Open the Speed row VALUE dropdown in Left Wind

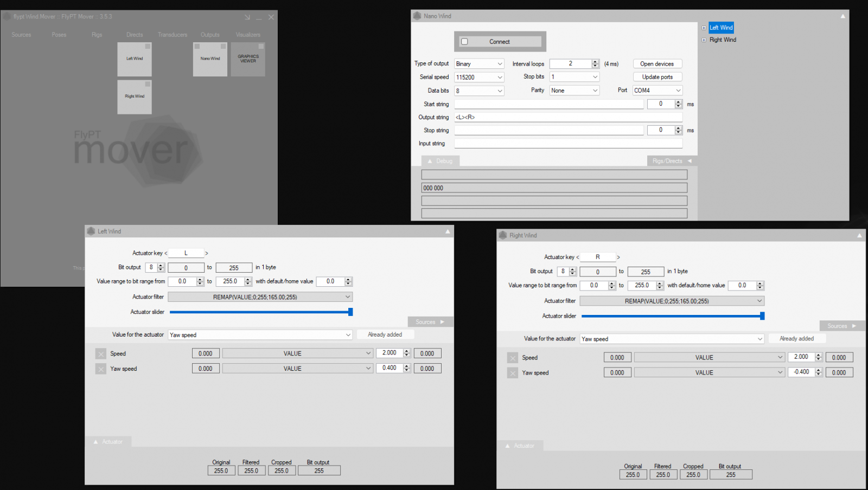pos(298,353)
